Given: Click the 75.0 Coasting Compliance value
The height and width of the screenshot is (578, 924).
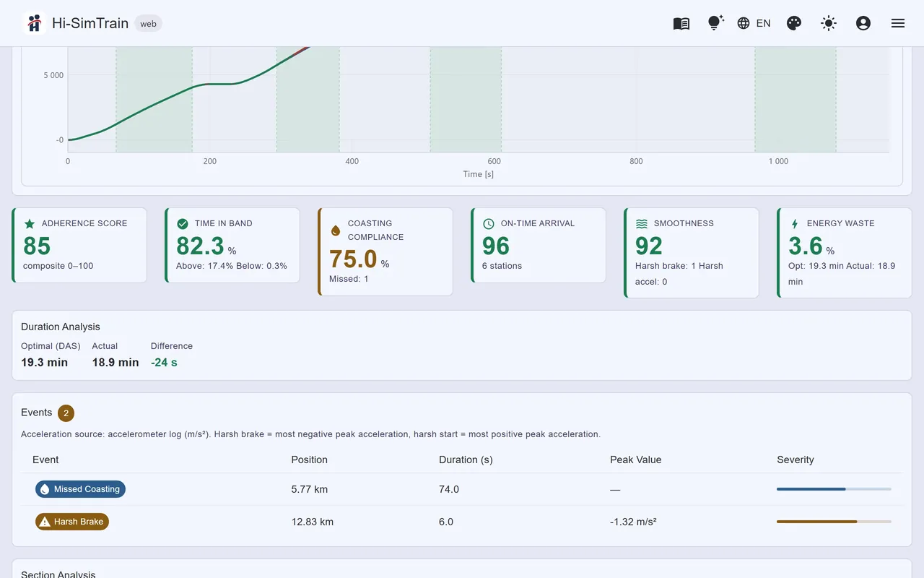Looking at the screenshot, I should point(353,259).
